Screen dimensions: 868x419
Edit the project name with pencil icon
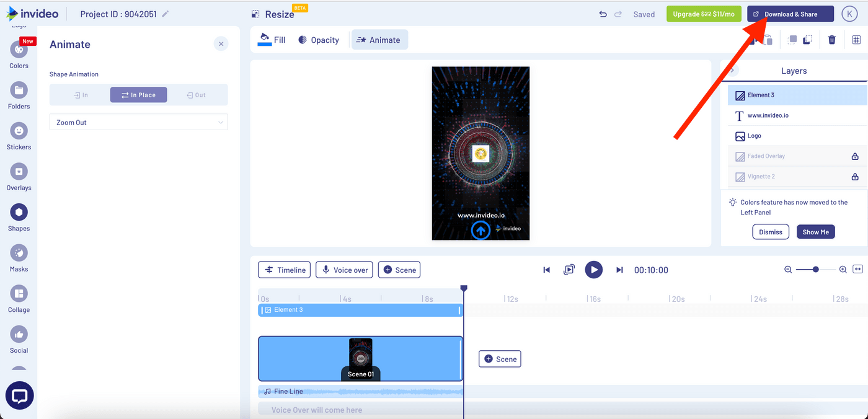click(165, 14)
